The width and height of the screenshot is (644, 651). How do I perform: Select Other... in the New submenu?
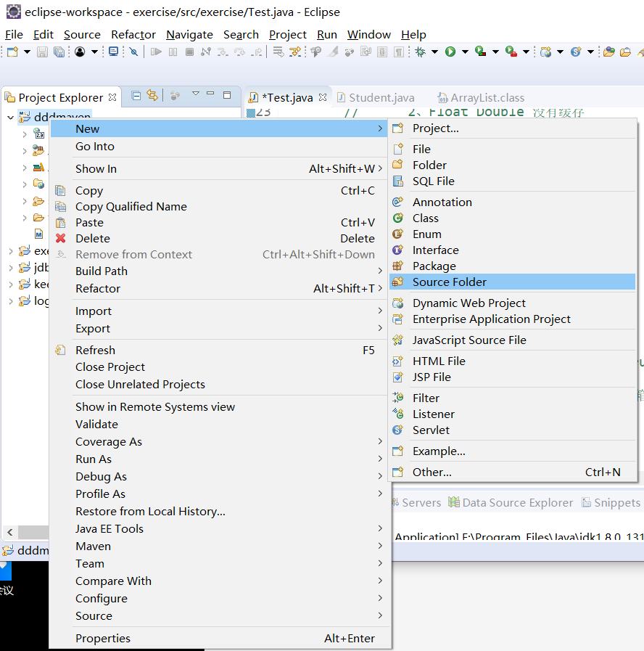click(513, 472)
